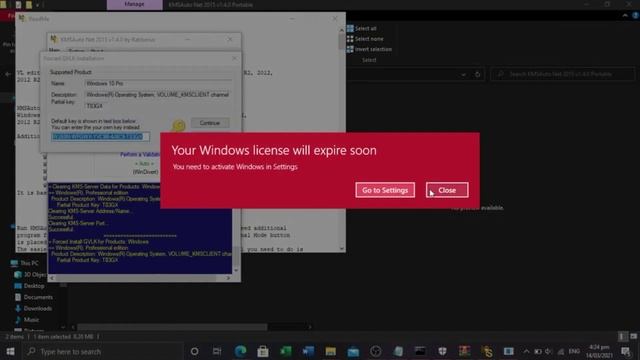Open Task View on the taskbar

point(217,351)
